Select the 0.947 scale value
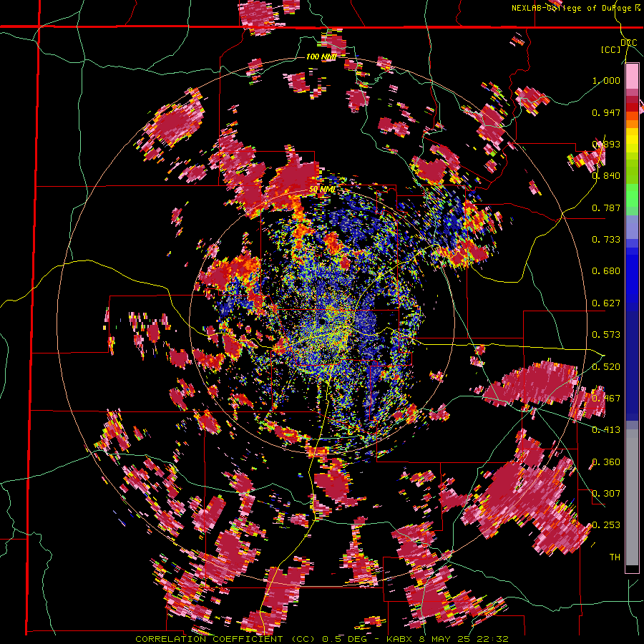This screenshot has width=644, height=644. 606,112
